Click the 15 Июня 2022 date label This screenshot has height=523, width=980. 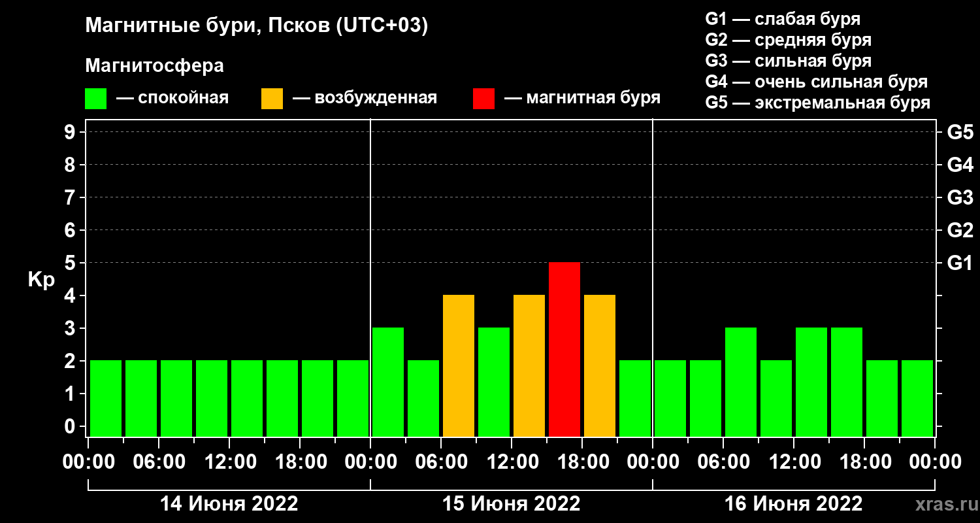(x=512, y=504)
